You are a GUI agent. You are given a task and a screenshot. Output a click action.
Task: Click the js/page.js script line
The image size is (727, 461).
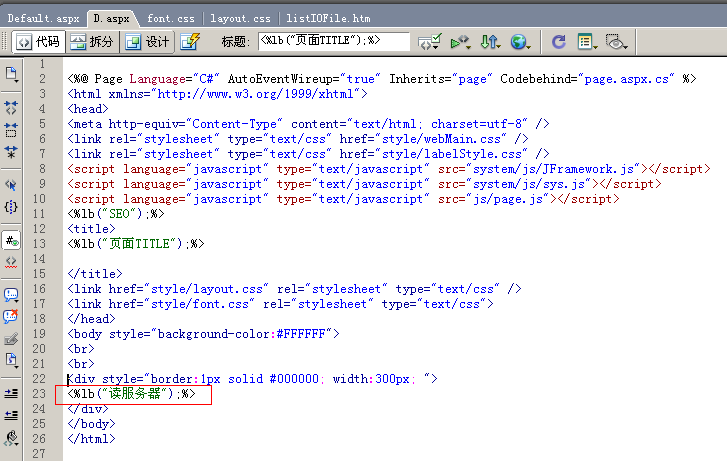[x=344, y=199]
